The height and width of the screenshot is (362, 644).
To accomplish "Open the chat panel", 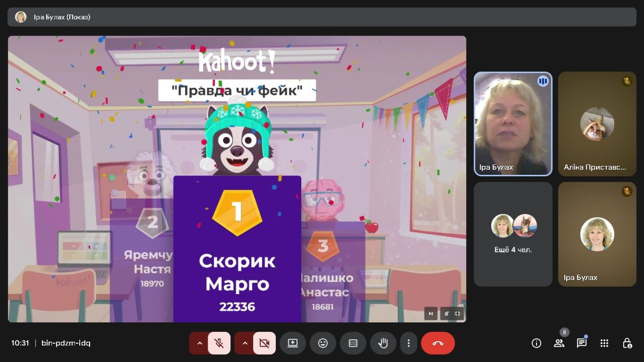I will point(582,343).
